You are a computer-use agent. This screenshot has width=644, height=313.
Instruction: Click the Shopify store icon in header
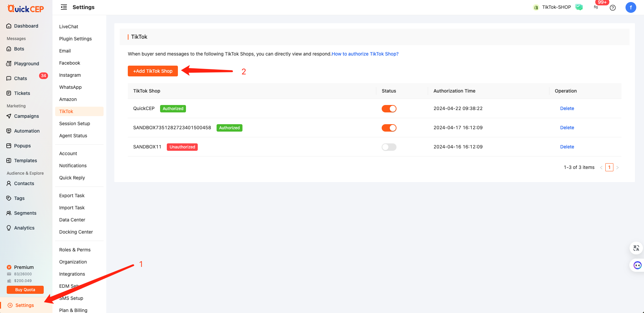click(536, 7)
